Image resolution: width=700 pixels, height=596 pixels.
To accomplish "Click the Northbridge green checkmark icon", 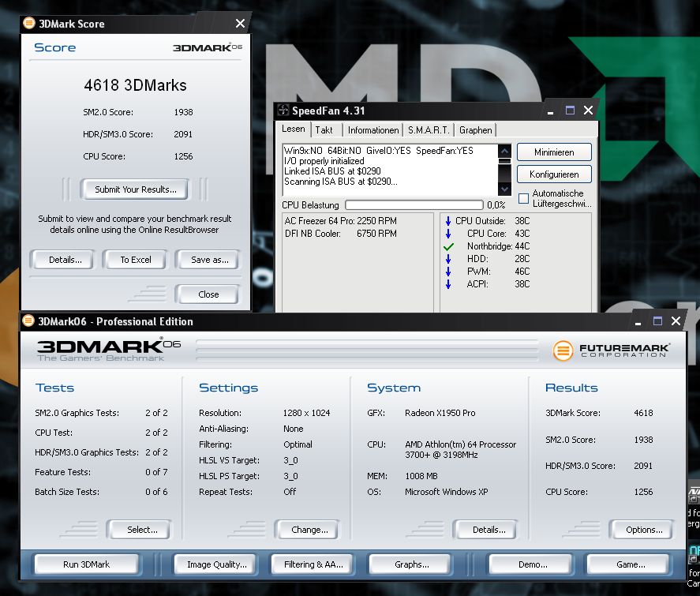I will pos(449,246).
